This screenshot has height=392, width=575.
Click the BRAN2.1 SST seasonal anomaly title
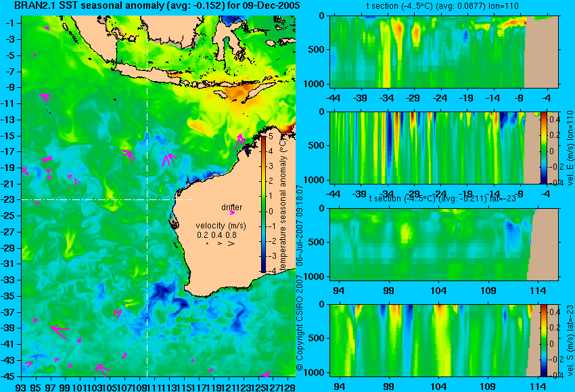pos(156,5)
